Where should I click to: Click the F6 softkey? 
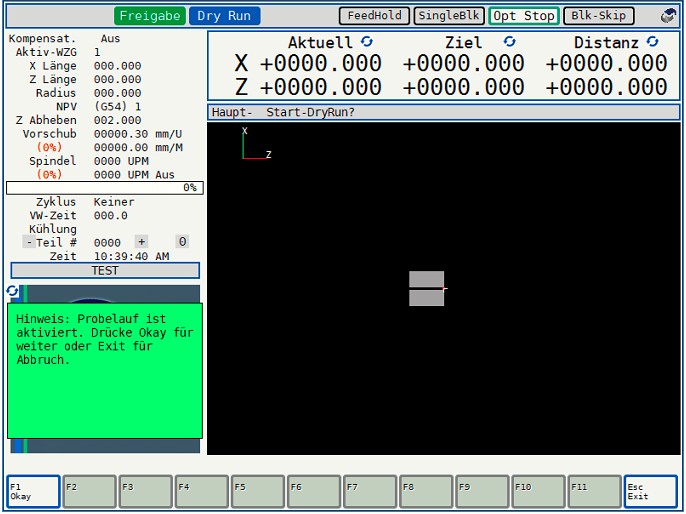pos(314,492)
